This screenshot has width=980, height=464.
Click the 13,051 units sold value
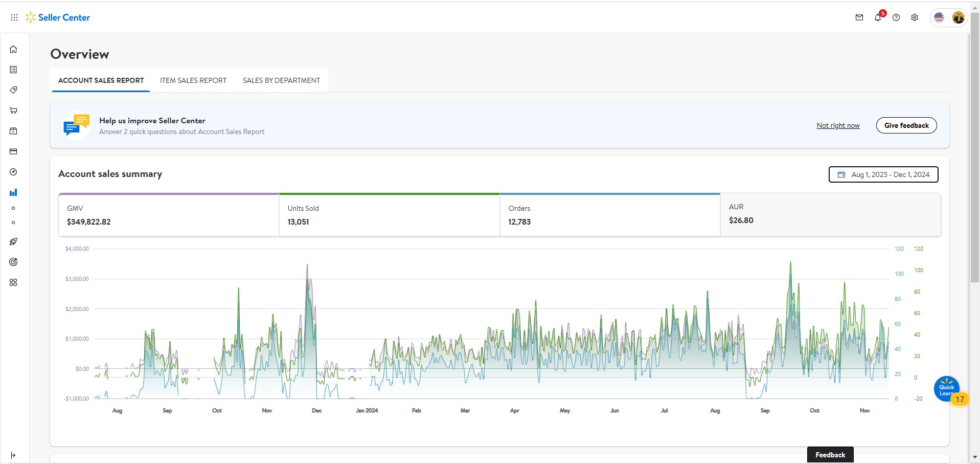(298, 222)
